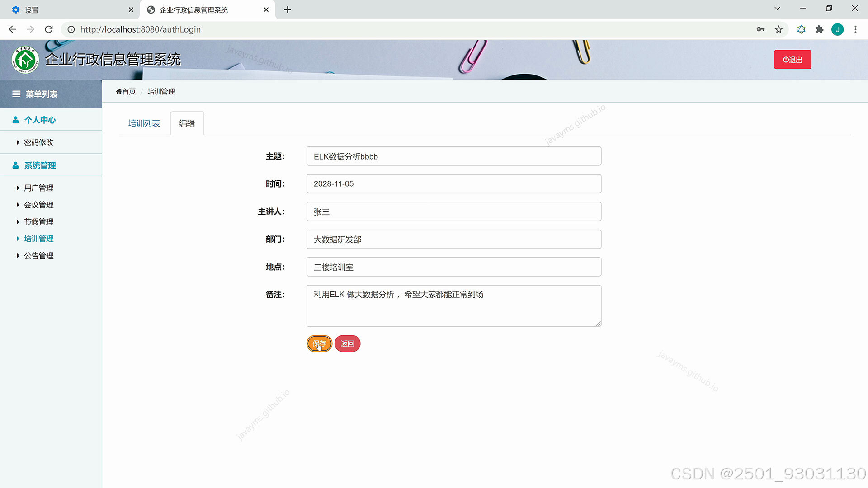868x488 pixels.
Task: Click the 个人中心 section heading
Action: pyautogui.click(x=40, y=120)
